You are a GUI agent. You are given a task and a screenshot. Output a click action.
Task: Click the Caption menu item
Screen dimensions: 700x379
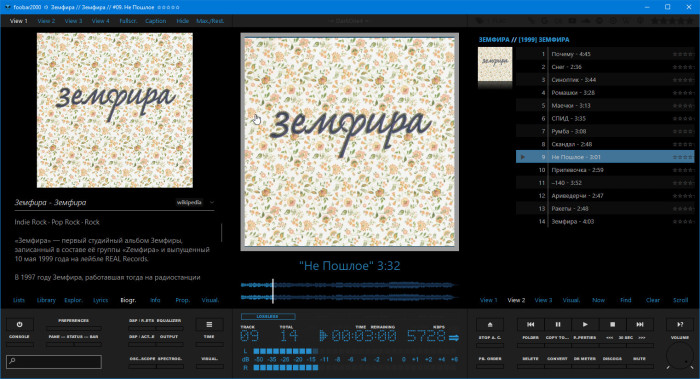(x=155, y=21)
